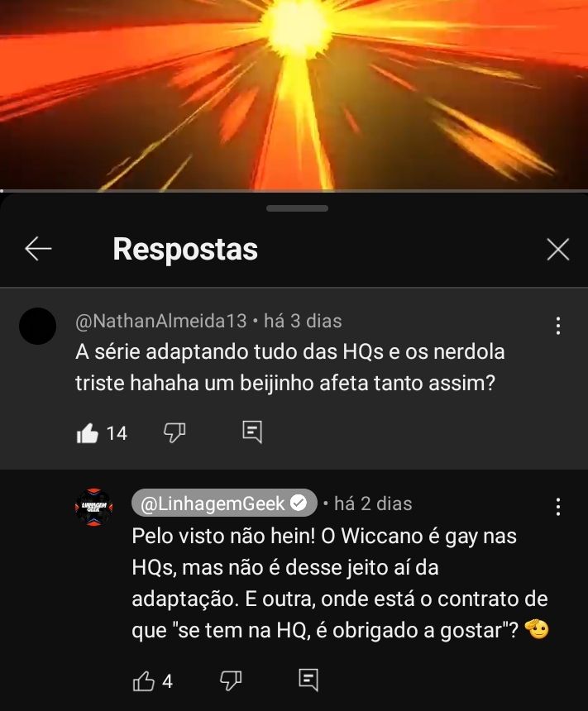Tap the video player area
Image resolution: width=588 pixels, height=711 pixels.
[294, 94]
